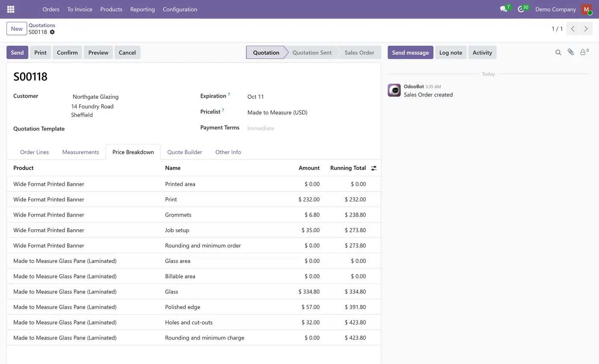Click the "Rounding and minimum charge" cell

(205, 338)
